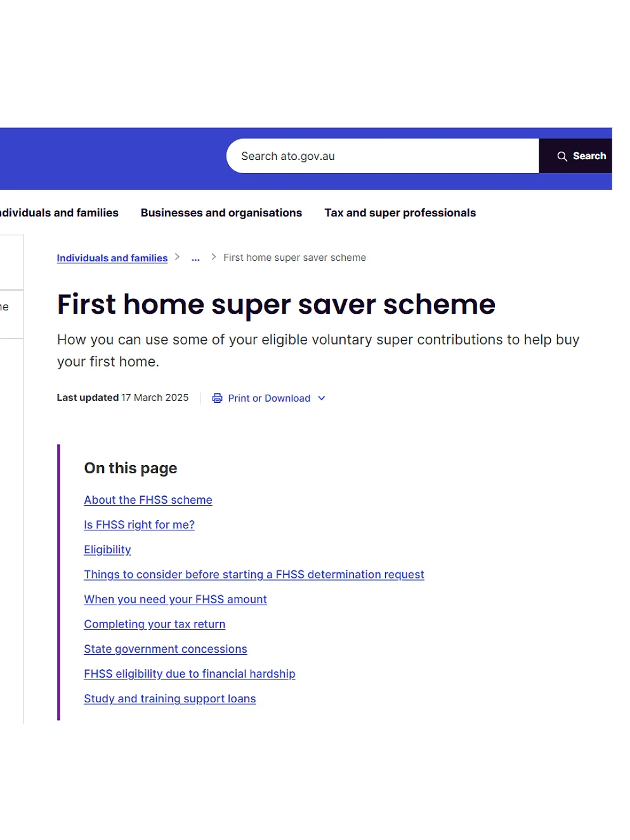
Task: Go to When you need your FHSS amount
Action: point(175,599)
